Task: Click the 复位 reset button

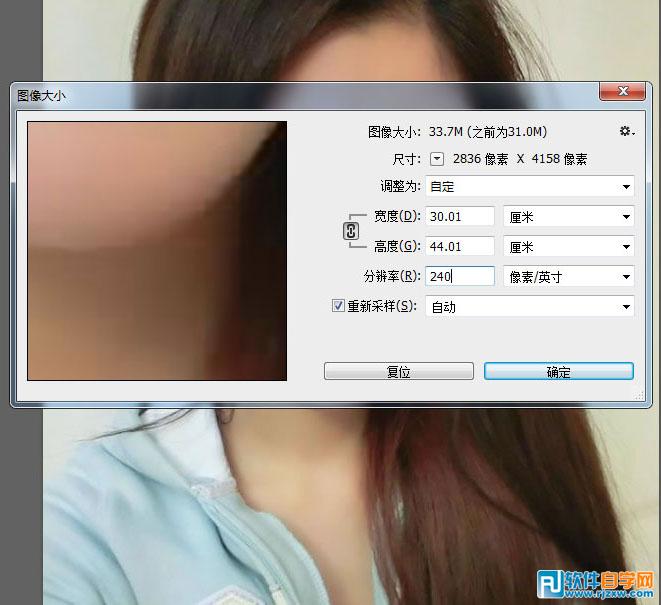Action: point(399,371)
